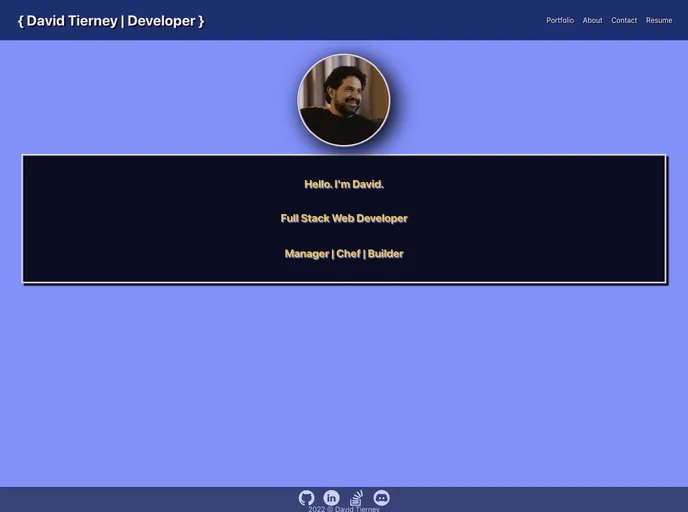Open the Resume navigation link
This screenshot has width=688, height=512.
659,20
